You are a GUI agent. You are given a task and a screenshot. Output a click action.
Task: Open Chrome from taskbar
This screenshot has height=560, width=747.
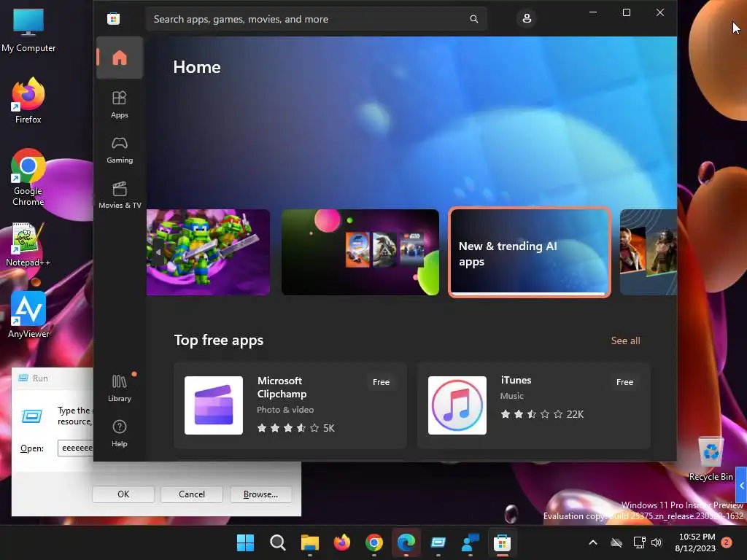tap(374, 542)
